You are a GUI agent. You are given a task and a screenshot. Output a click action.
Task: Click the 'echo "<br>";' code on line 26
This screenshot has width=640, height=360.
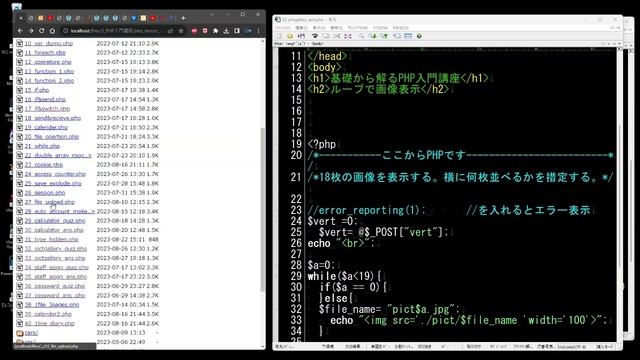tap(341, 243)
